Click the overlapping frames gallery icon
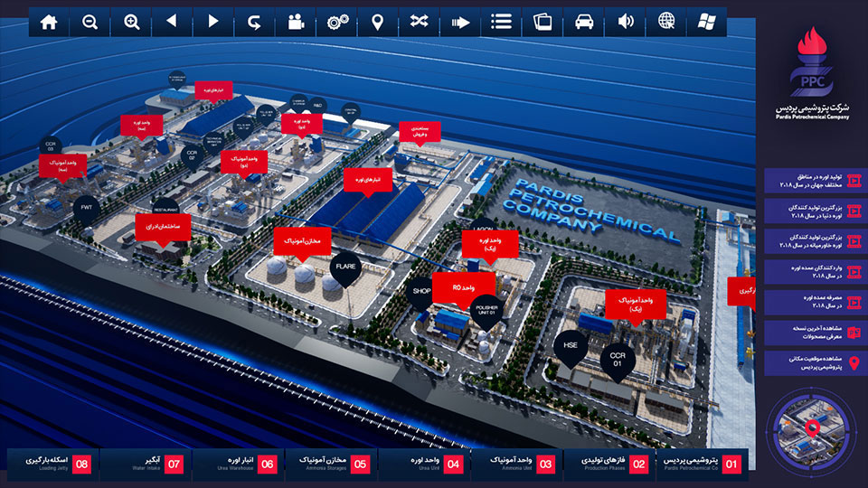 542,22
